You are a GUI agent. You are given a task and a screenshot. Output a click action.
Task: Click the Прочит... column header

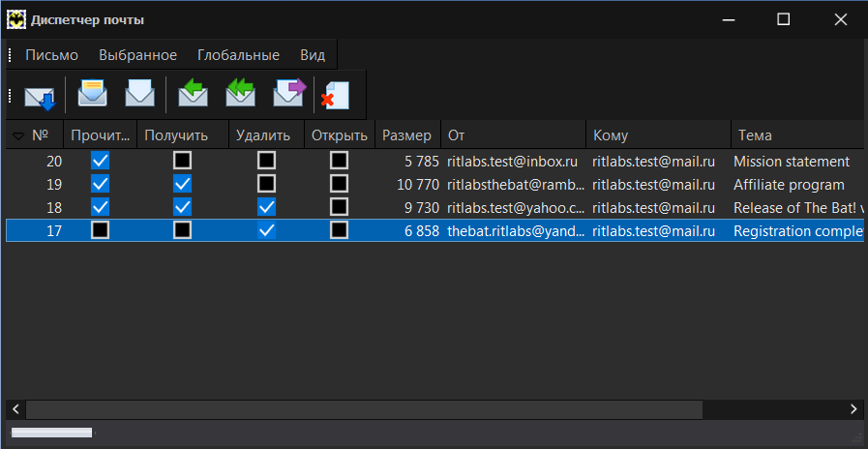(101, 135)
